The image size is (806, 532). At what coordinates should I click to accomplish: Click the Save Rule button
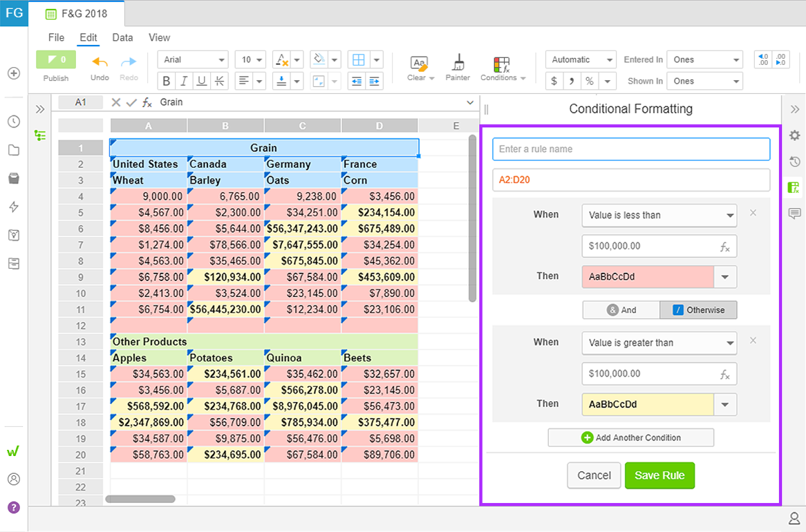659,475
